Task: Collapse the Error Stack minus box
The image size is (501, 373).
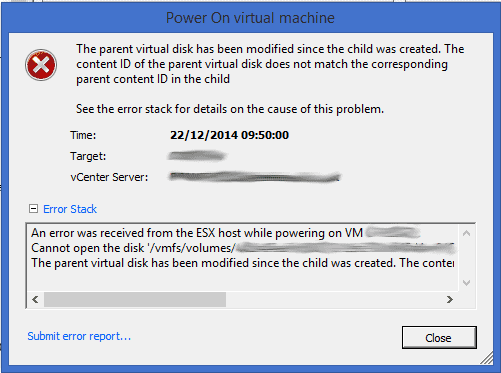Action: click(x=33, y=209)
